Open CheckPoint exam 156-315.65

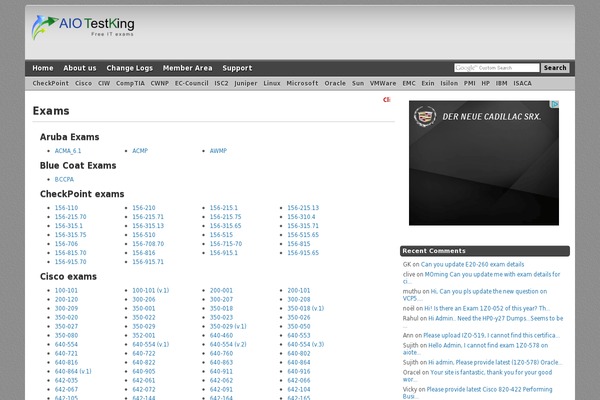tap(225, 226)
